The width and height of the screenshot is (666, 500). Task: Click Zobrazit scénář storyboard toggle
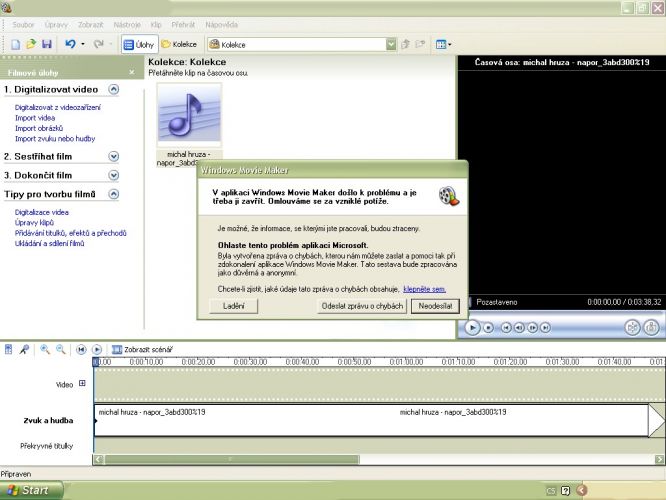coord(142,349)
